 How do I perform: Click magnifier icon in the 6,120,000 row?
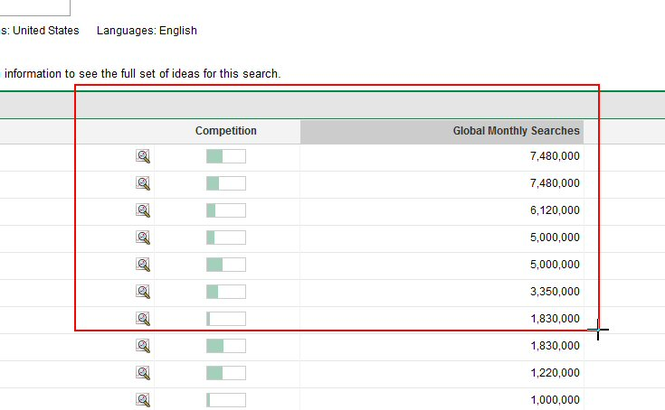[x=143, y=210]
